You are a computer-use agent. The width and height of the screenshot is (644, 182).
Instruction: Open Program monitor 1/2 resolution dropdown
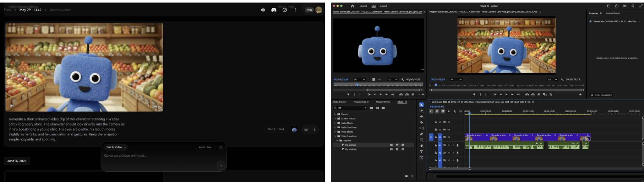pyautogui.click(x=552, y=80)
